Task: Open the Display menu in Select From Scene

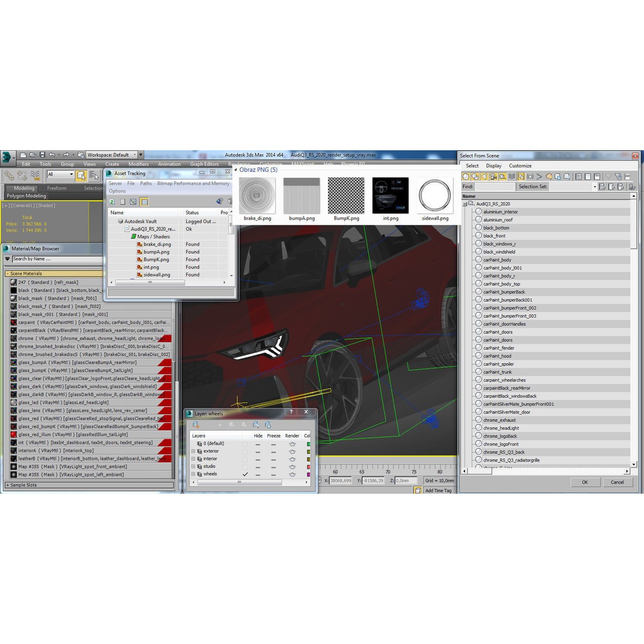Action: [494, 166]
